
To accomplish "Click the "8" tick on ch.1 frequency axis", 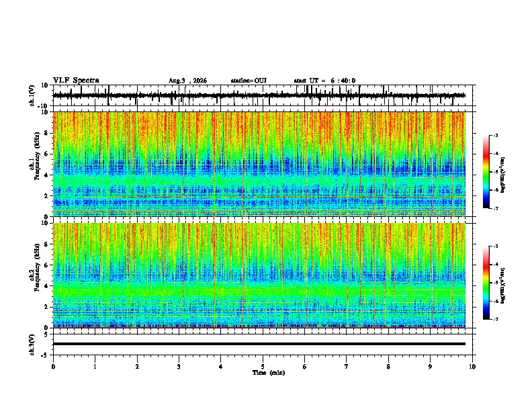I will [x=47, y=133].
